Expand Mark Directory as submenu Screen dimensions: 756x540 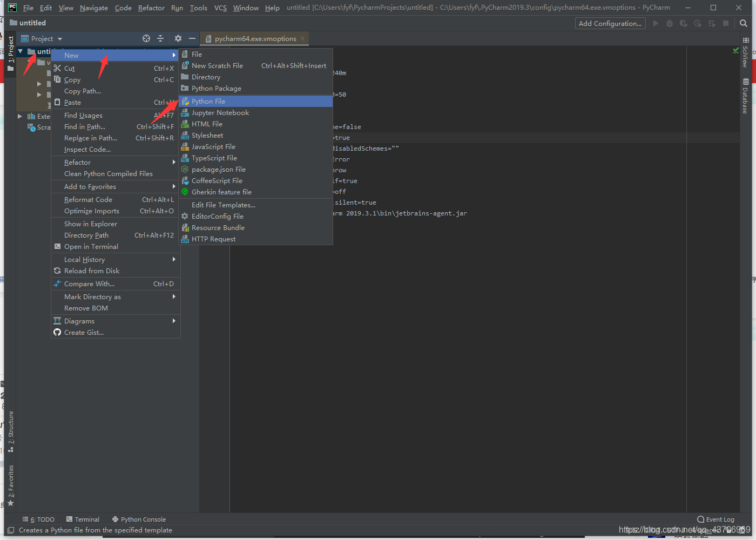click(114, 296)
